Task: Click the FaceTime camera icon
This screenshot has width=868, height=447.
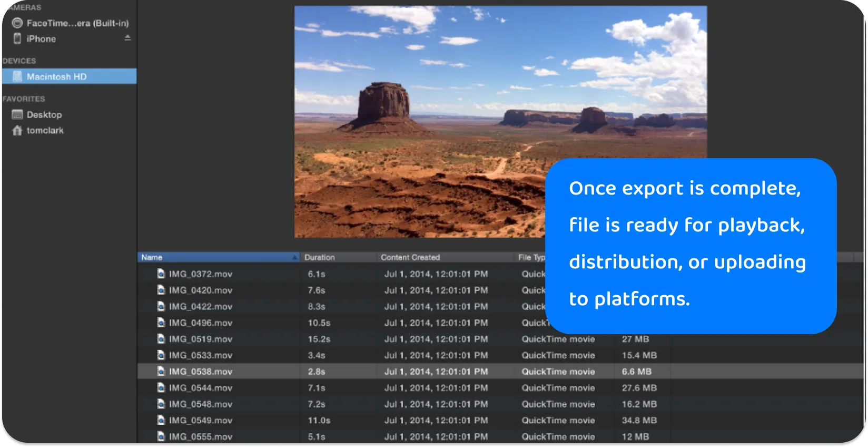Action: [17, 23]
